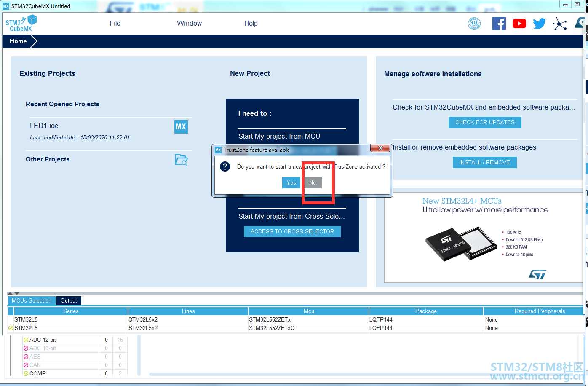Viewport: 588px width, 386px height.
Task: Select the CAN peripheral label
Action: point(35,365)
